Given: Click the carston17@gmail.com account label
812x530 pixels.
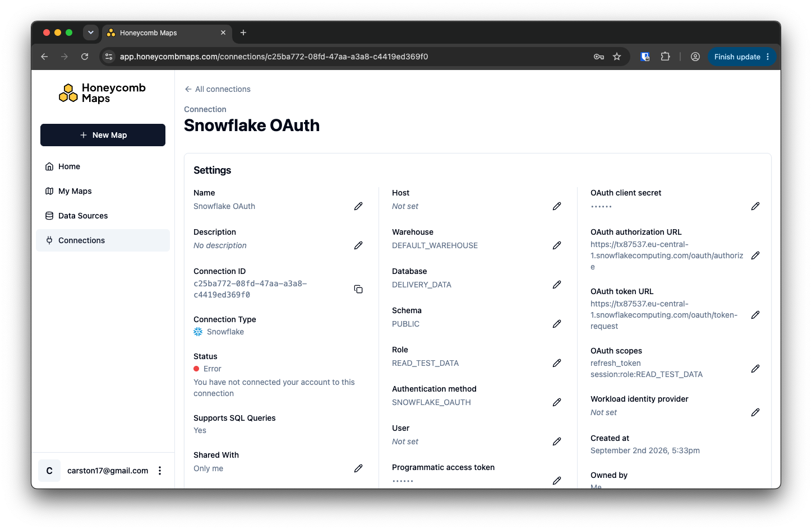Looking at the screenshot, I should [108, 471].
